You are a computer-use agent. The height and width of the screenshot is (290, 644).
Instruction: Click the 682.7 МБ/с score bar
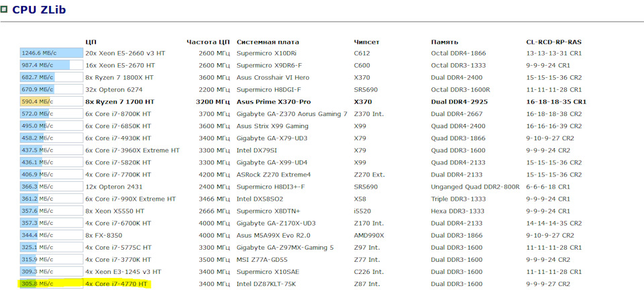(x=52, y=77)
